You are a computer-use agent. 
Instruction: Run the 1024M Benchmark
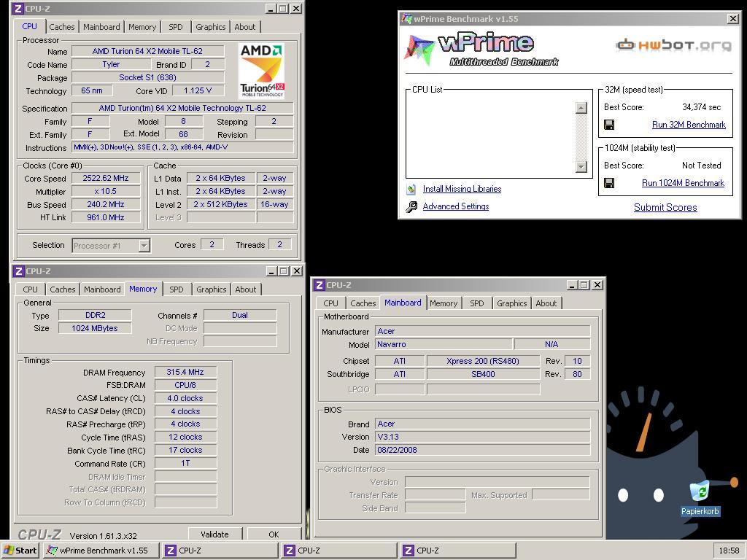683,183
